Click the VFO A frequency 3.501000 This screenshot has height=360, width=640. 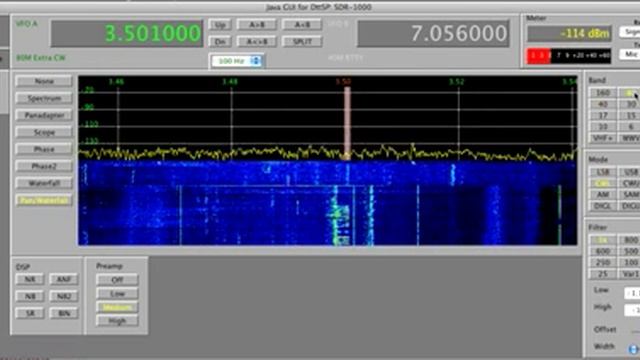127,33
